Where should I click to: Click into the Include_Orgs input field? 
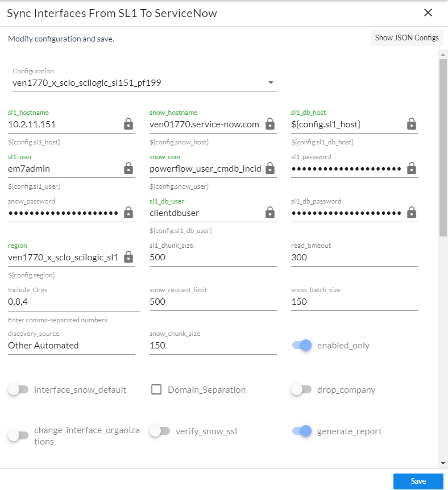(x=74, y=302)
